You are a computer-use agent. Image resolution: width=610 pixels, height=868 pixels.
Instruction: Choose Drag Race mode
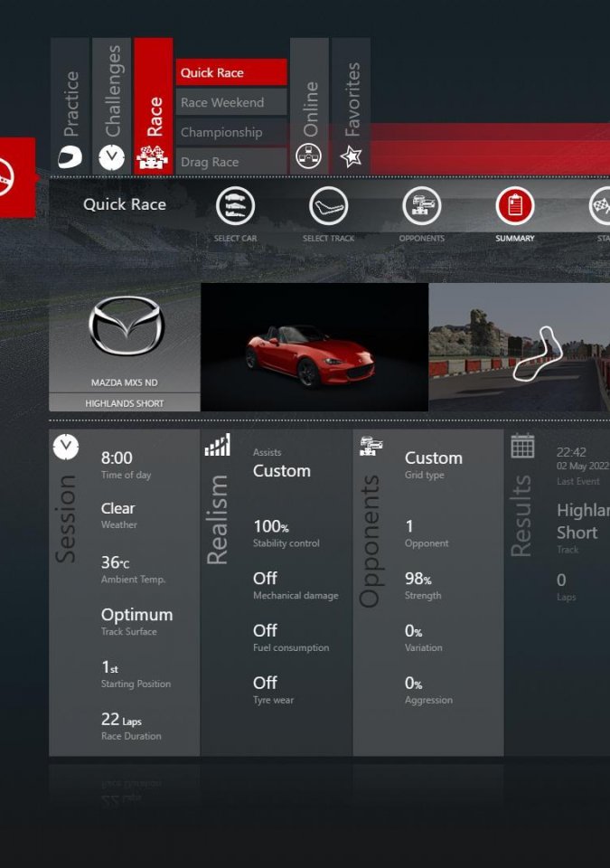click(x=231, y=162)
